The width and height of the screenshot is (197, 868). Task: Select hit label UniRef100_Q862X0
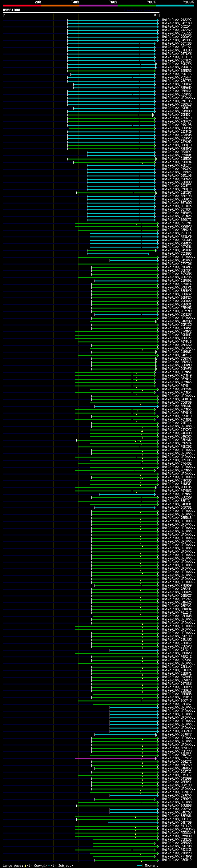point(177,731)
